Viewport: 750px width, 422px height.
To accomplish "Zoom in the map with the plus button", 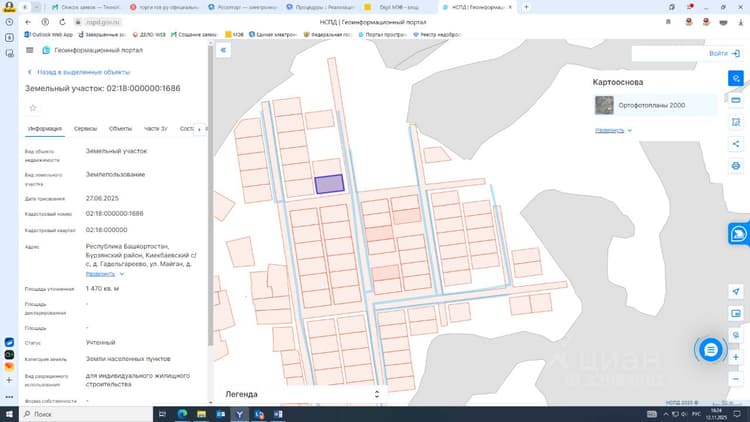I will pos(736,357).
